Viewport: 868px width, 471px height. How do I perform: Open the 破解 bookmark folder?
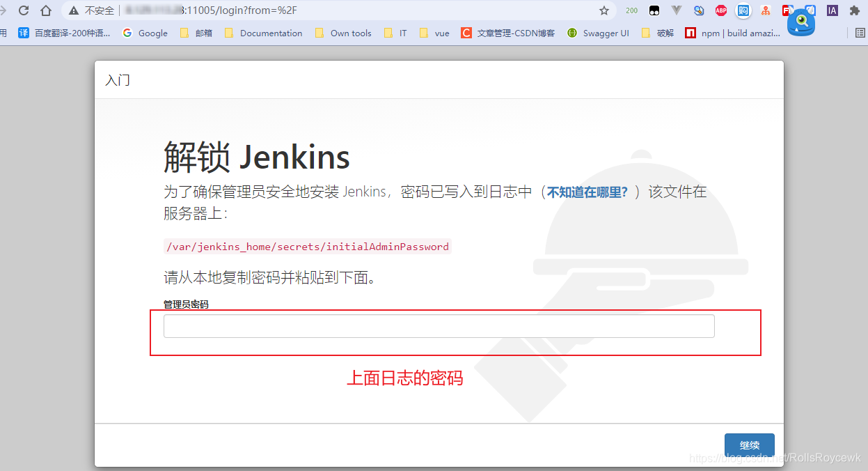pos(658,33)
